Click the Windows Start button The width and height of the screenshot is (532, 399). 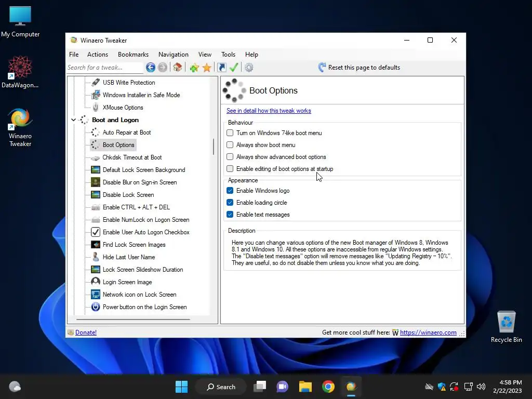click(181, 387)
